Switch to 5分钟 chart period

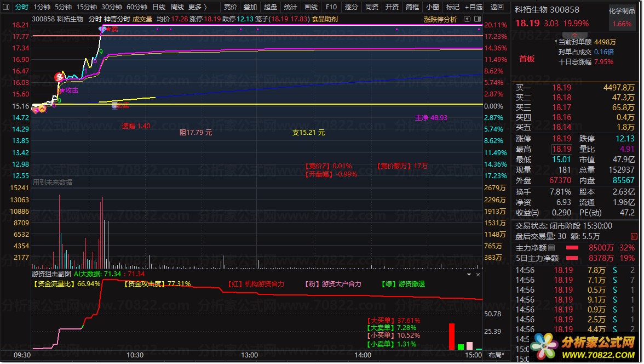[x=63, y=7]
